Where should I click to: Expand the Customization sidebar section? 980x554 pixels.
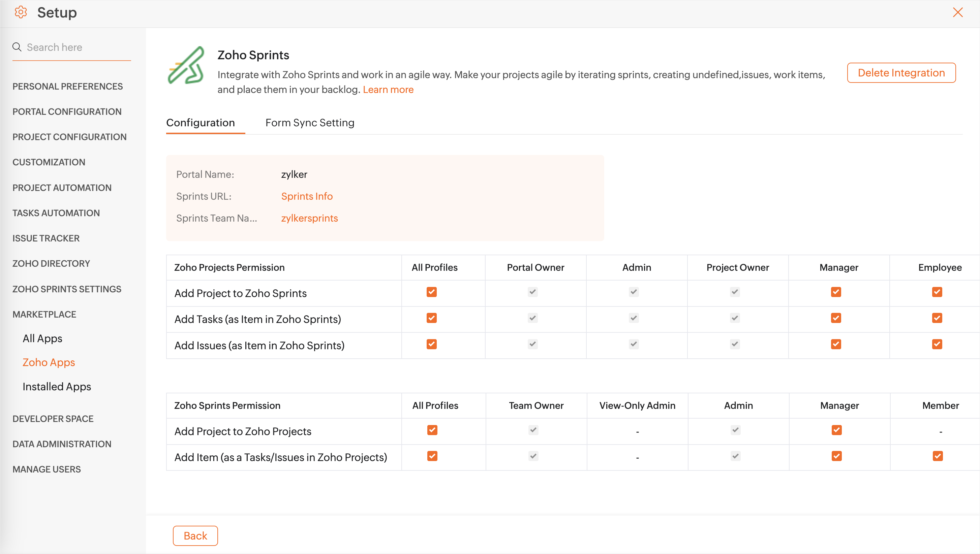(x=49, y=162)
